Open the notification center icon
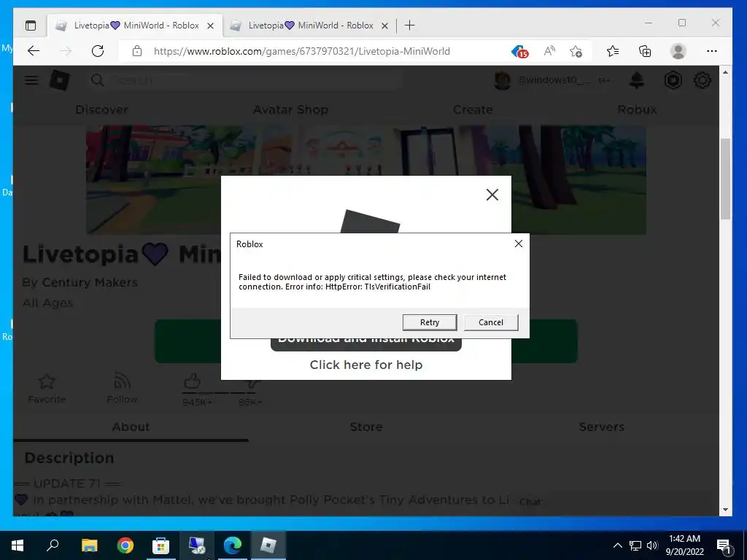Screen dimensions: 747x560 724,545
